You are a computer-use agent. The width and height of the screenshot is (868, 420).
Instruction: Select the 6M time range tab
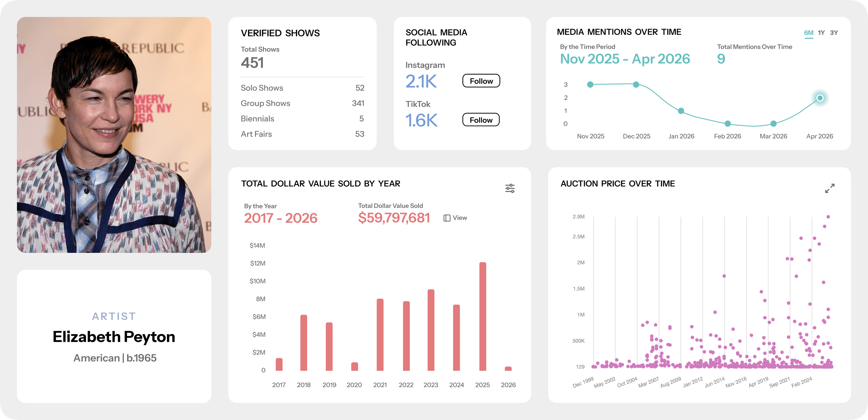click(x=808, y=33)
